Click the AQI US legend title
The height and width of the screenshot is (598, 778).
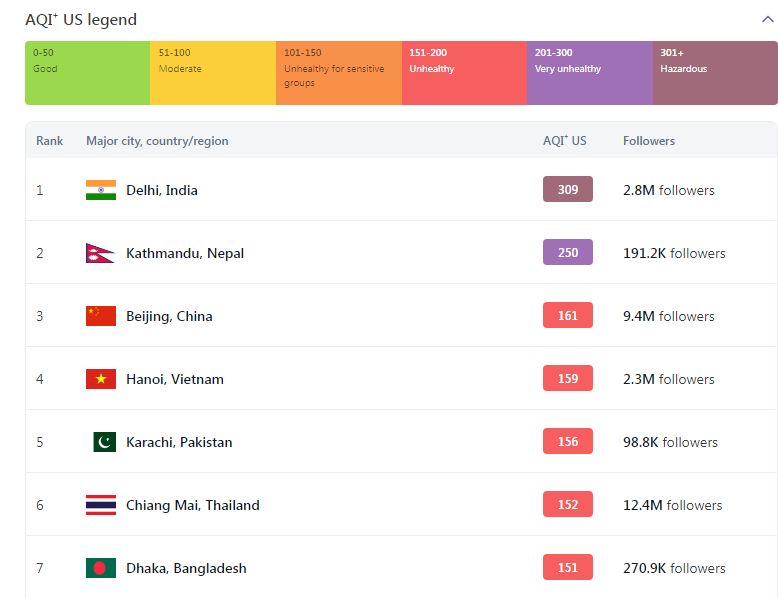tap(81, 19)
